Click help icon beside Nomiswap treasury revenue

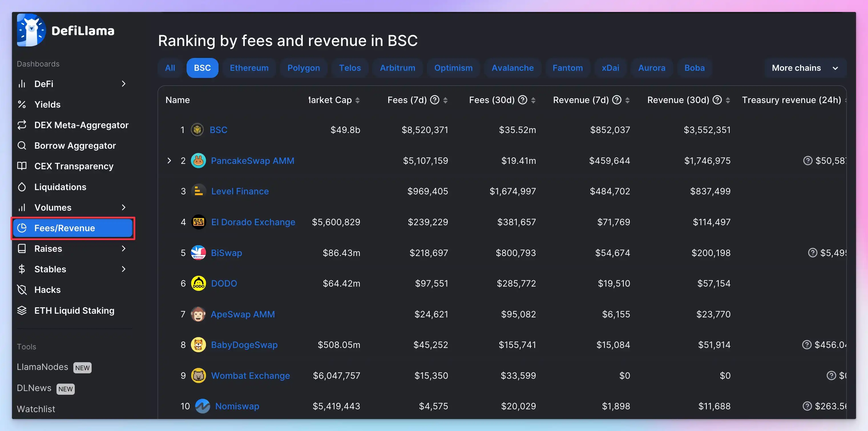point(807,406)
